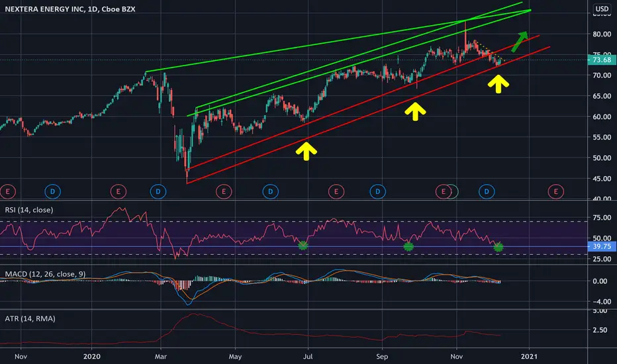The image size is (617, 364).
Task: Click the earnings E marker after the 2021 label
Action: coord(555,192)
